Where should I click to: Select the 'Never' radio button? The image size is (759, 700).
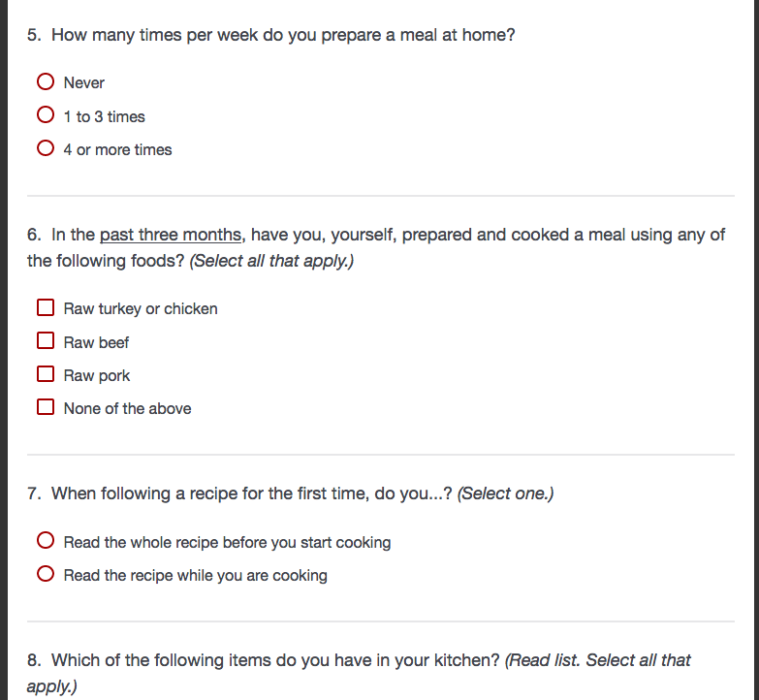click(46, 82)
